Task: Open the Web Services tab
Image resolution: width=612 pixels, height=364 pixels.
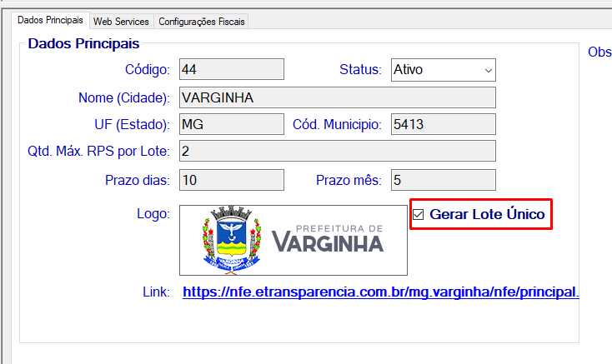Action: [x=121, y=22]
